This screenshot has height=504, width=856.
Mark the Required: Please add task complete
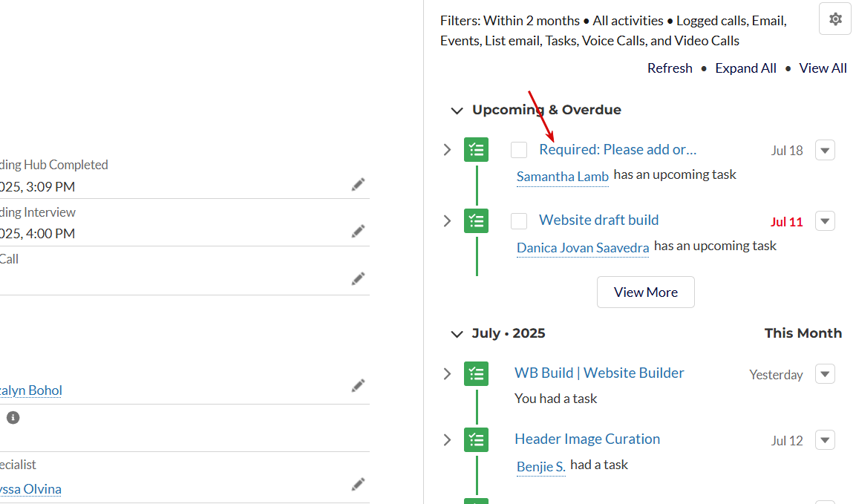click(519, 150)
